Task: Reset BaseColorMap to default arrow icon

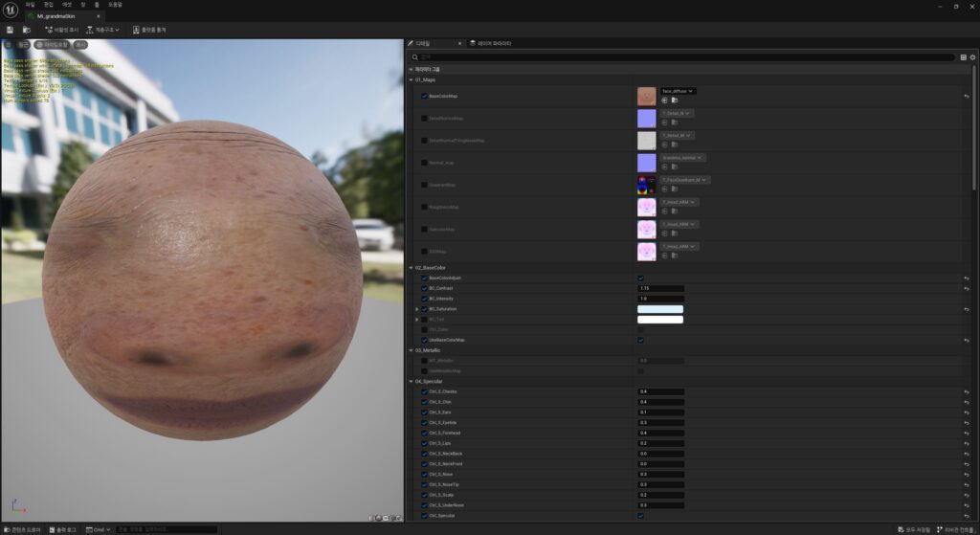Action: [966, 96]
